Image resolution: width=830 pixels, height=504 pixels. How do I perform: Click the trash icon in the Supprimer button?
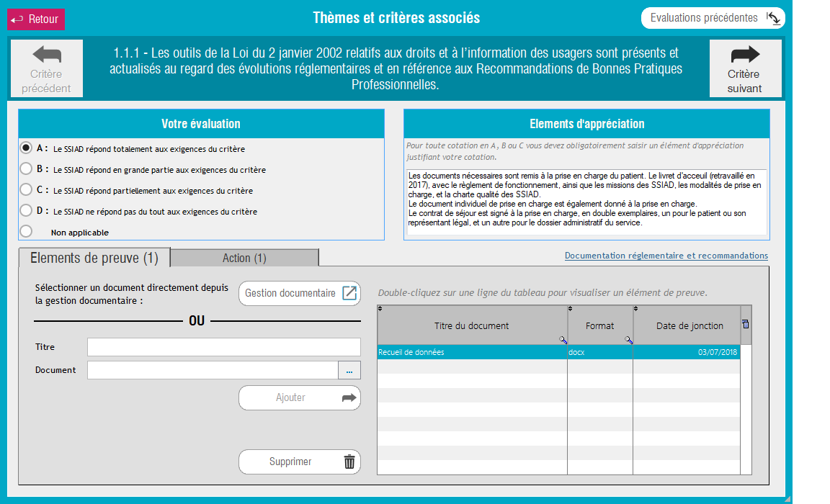(x=349, y=462)
